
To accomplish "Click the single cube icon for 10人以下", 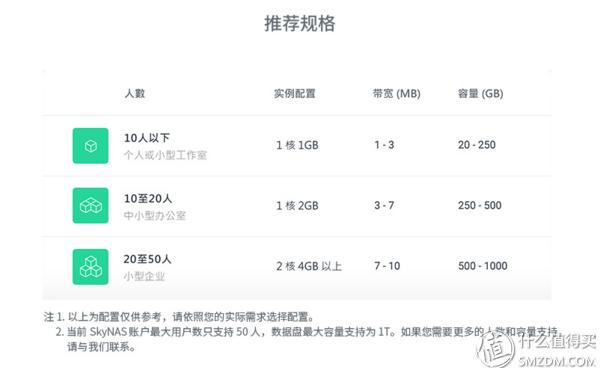I will point(90,146).
